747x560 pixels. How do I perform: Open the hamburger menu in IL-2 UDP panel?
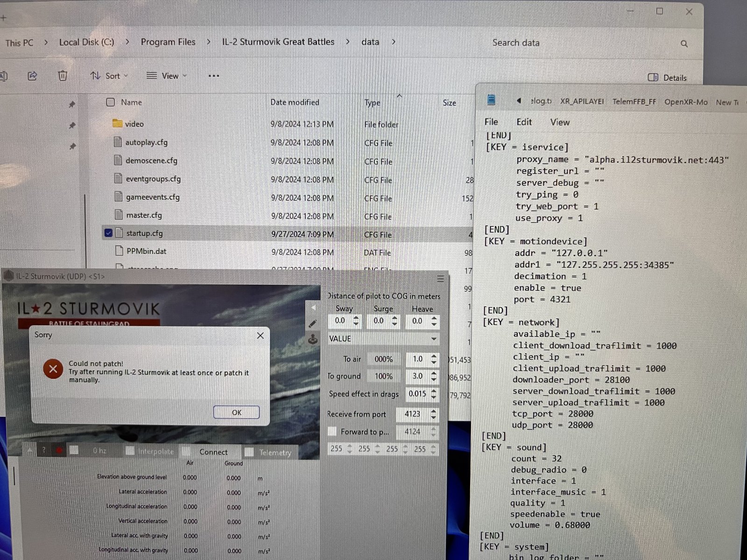click(440, 279)
